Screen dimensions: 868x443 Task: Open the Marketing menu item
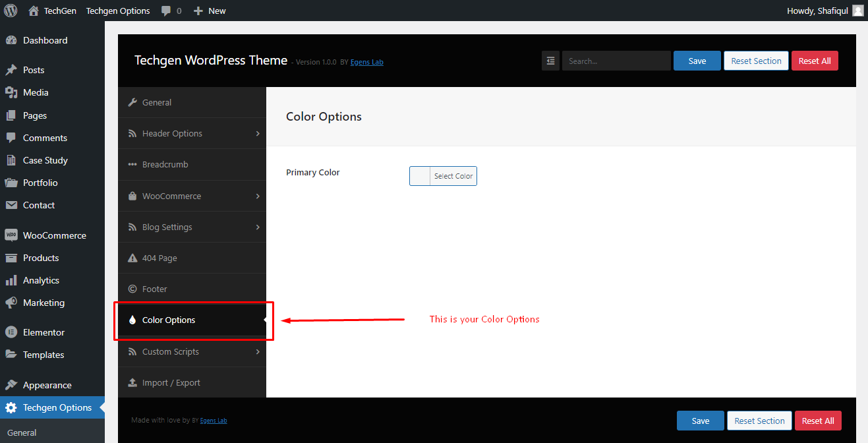pyautogui.click(x=52, y=303)
